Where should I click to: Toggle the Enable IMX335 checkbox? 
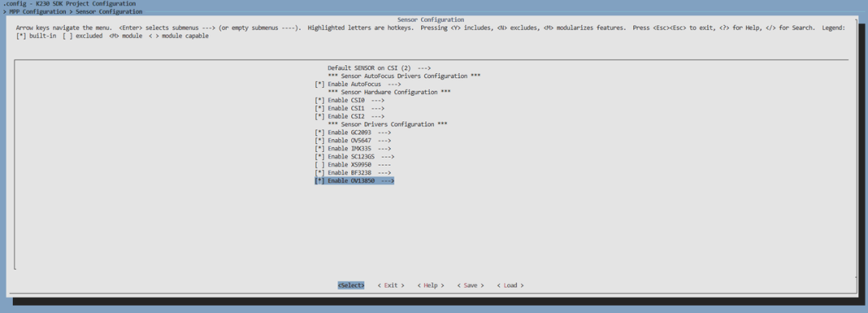tap(319, 149)
